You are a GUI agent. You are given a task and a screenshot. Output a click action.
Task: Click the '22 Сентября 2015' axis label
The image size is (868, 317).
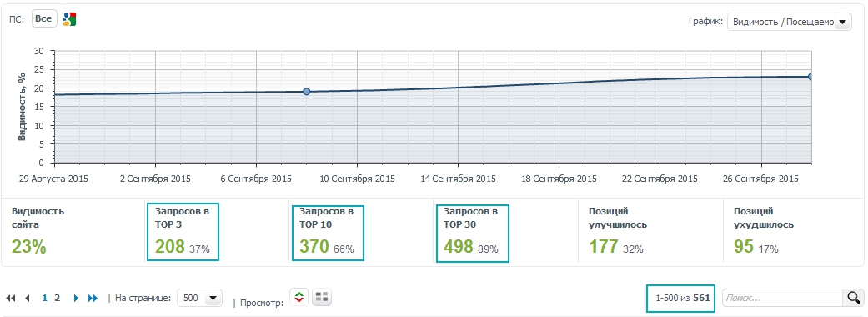coord(660,179)
